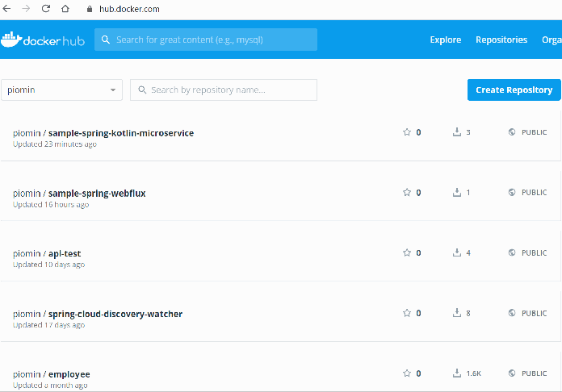Click Create Repository button
The image size is (562, 392).
[514, 90]
